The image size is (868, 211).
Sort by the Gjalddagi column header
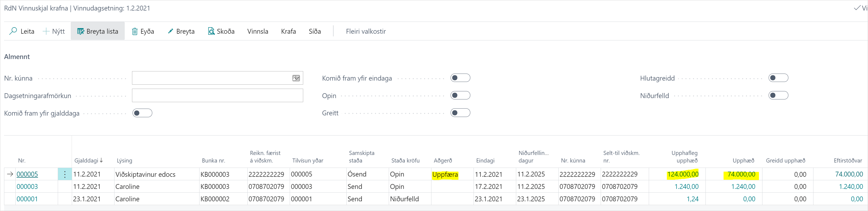[86, 161]
